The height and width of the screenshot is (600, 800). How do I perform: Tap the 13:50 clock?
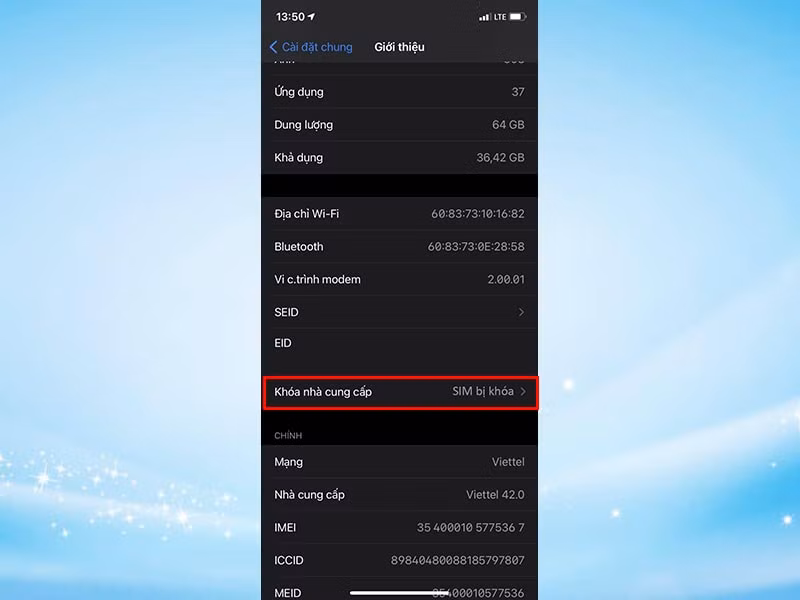pos(290,17)
